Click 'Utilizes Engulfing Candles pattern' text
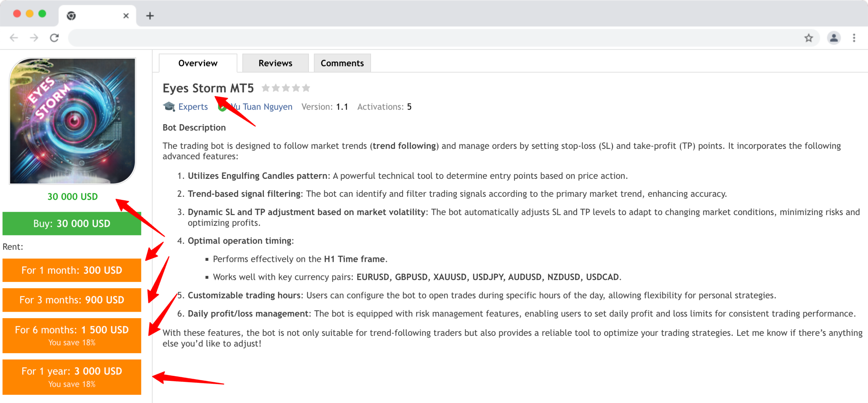The image size is (868, 403). click(x=257, y=176)
